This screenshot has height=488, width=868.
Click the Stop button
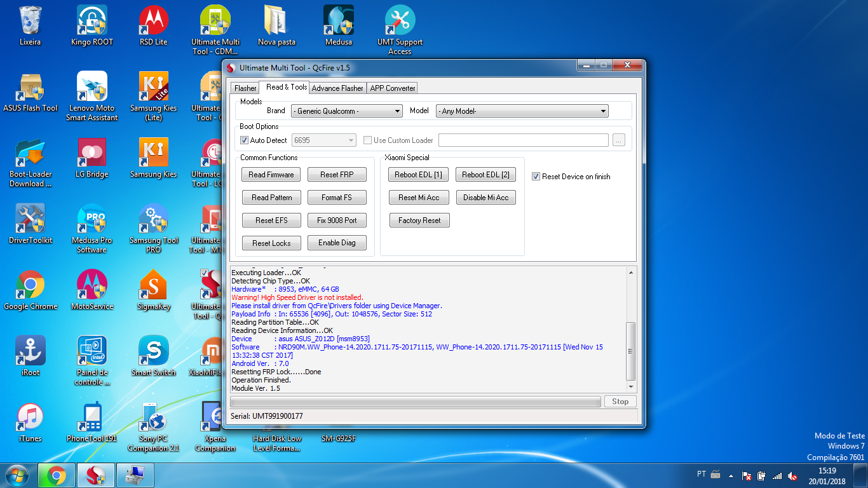pyautogui.click(x=620, y=402)
